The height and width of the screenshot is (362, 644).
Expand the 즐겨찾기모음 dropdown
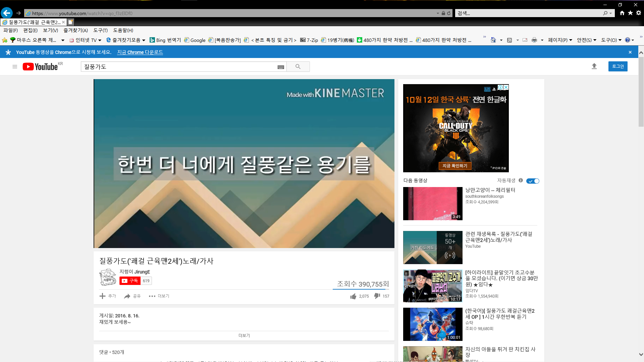(x=144, y=40)
